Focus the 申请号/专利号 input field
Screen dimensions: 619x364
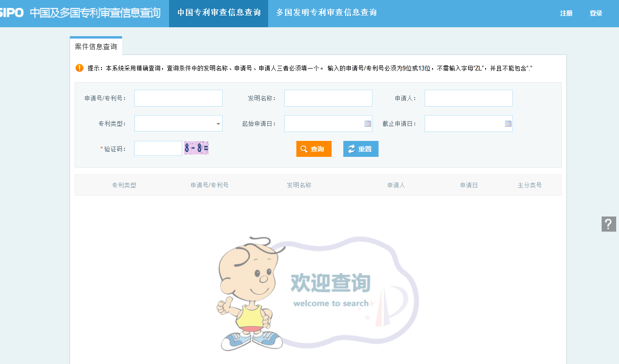[178, 98]
